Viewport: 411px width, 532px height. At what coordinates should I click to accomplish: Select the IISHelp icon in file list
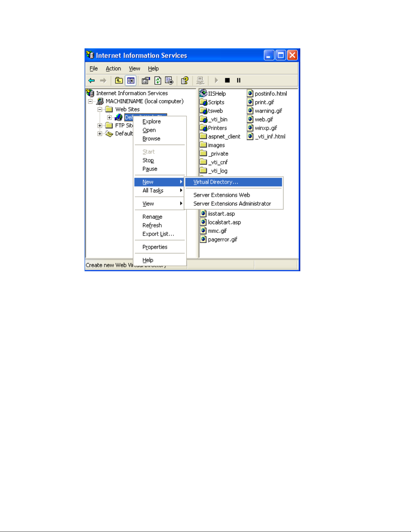click(203, 93)
